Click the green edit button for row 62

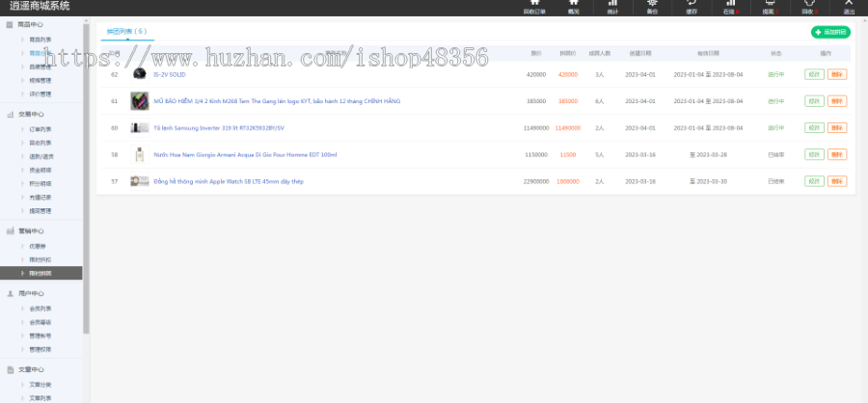[814, 74]
